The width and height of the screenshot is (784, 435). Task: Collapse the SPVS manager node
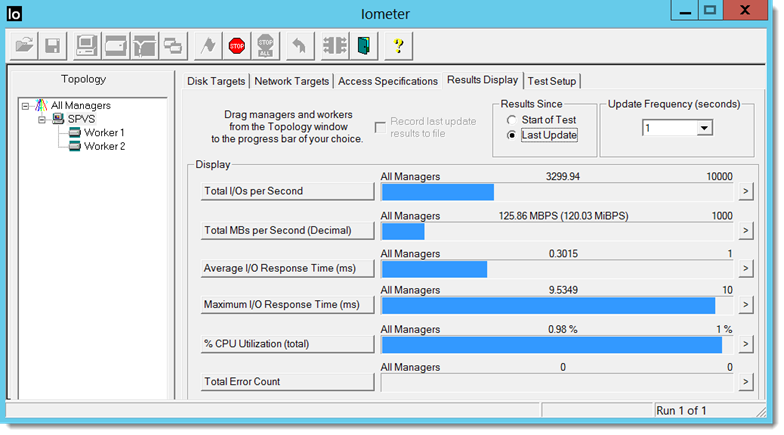coord(42,120)
